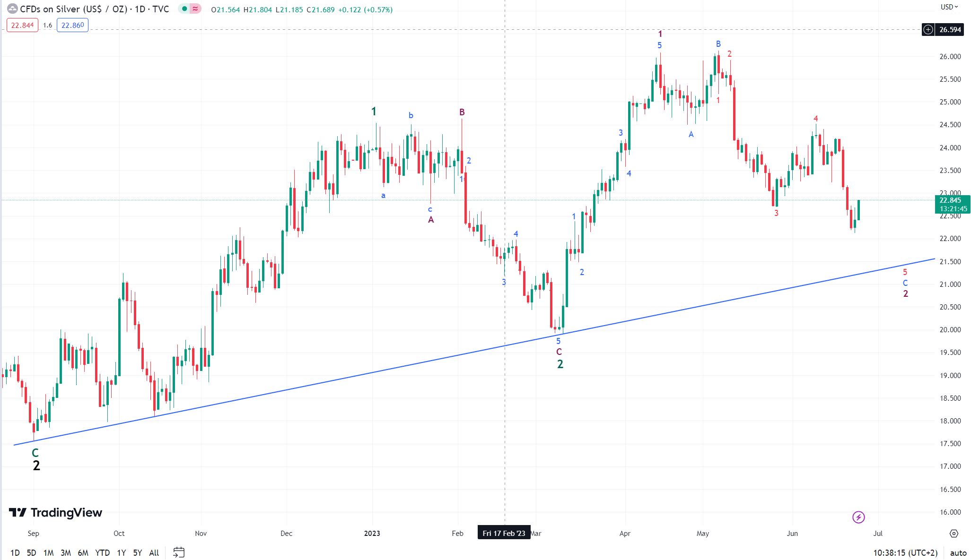Select the YTD time range
The height and width of the screenshot is (560, 971).
pos(102,553)
